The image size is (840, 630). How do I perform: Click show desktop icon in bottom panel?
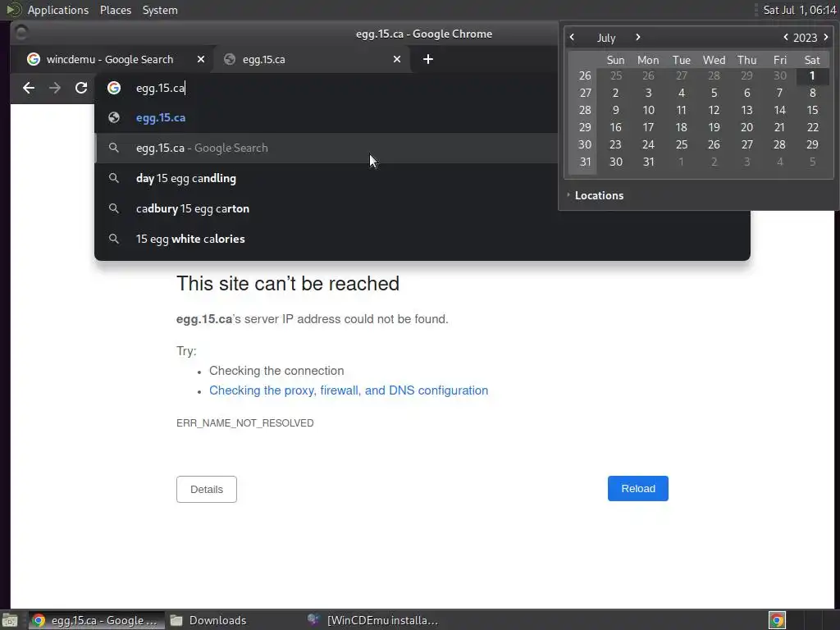[10, 620]
